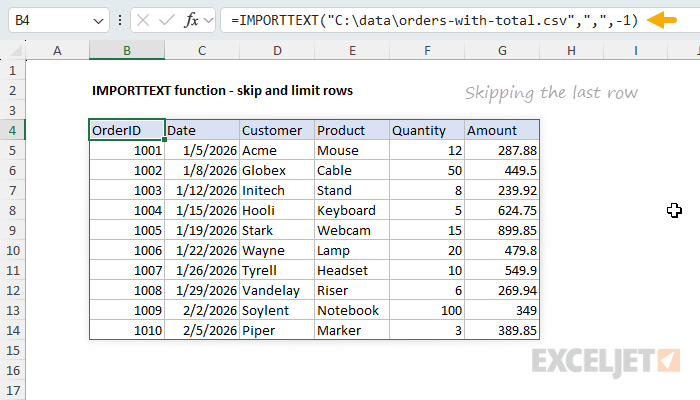Select customer cell 'Tyrell'
700x400 pixels.
(x=277, y=271)
